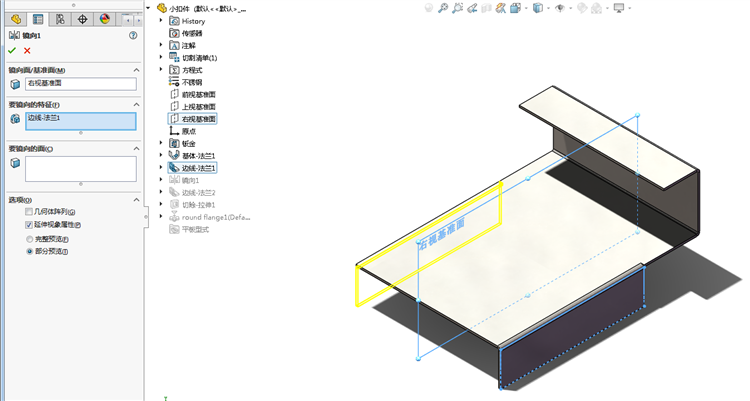This screenshot has height=401, width=750.
Task: Click the History folder icon
Action: 174,21
